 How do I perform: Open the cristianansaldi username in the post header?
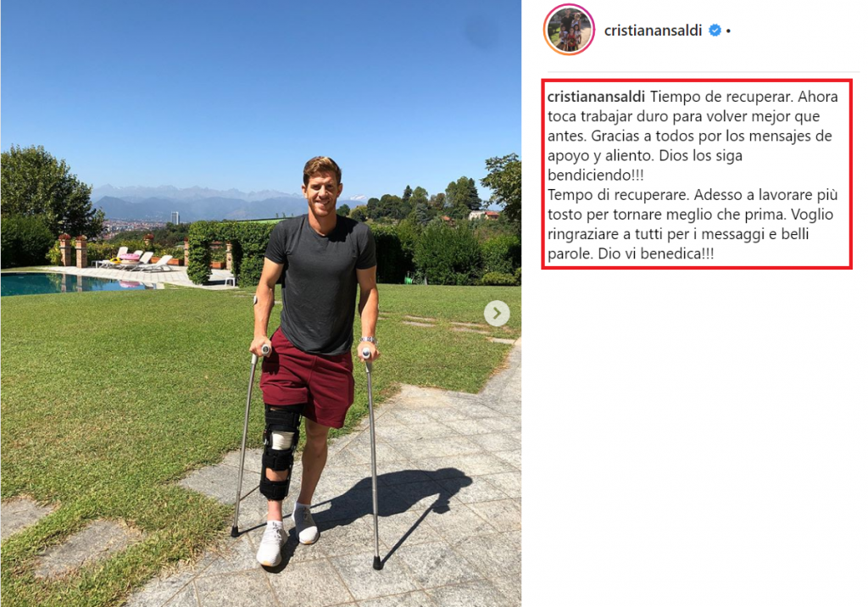tap(653, 31)
